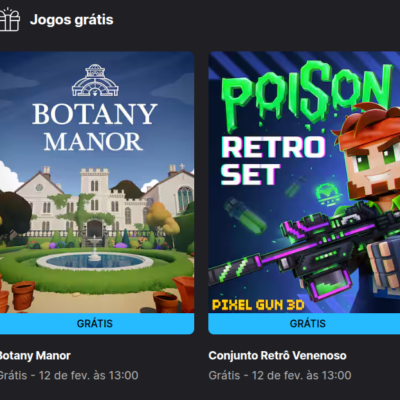Click the greenhouse emblem above Botany Manor title

click(95, 80)
